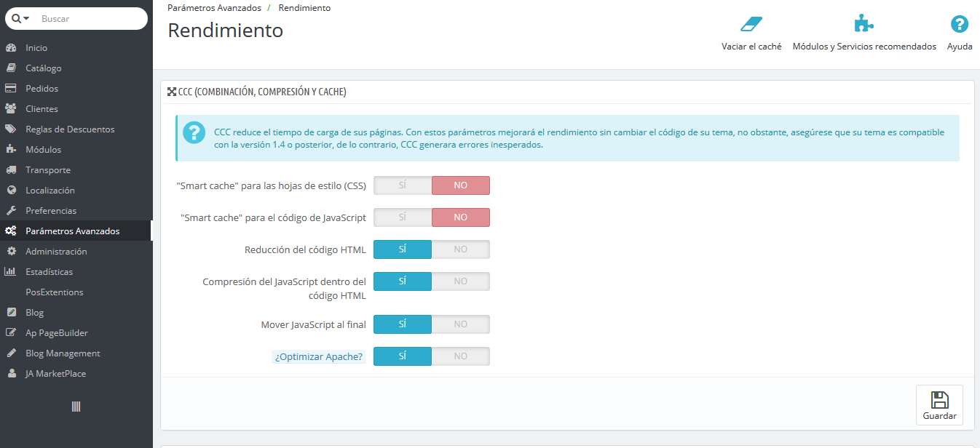Screen dimensions: 980x448
Task: Open Estadísticas chart icon in sidebar
Action: tap(11, 272)
